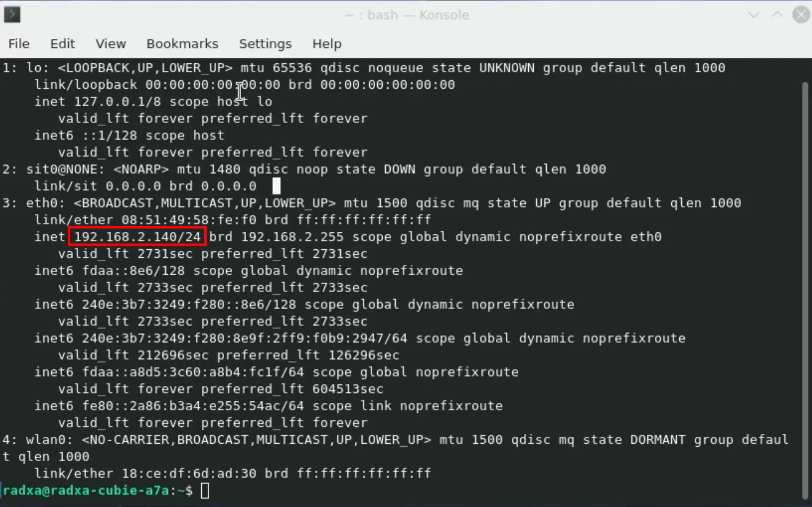Screen dimensions: 812x507
Task: Click the wlan0 interface entry
Action: pos(50,440)
